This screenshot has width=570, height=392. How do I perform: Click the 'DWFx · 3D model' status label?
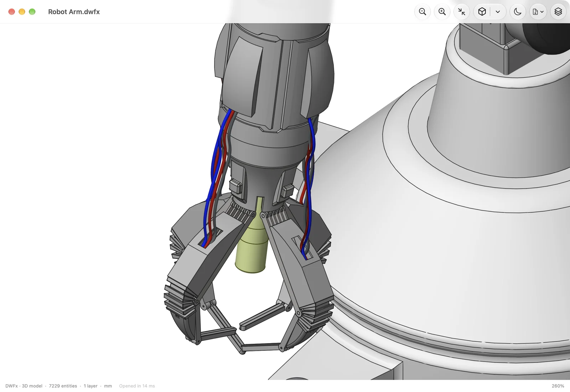pos(24,386)
